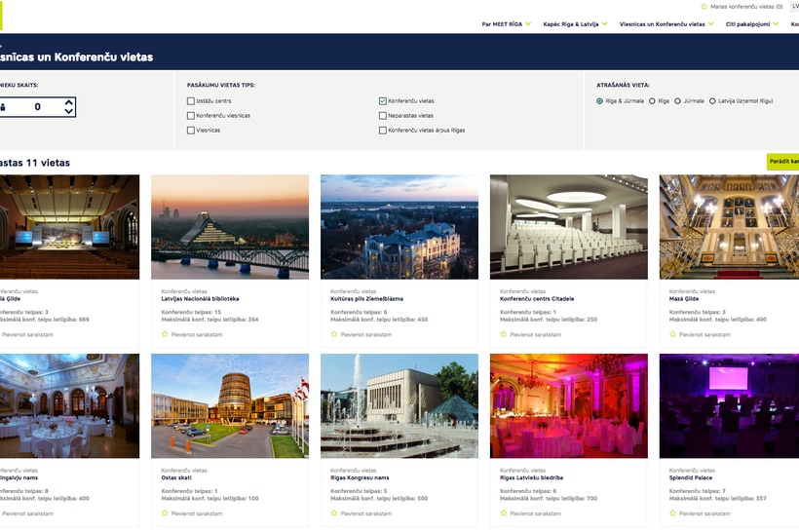Select the Rīga & Jūrmala radio button
The image size is (799, 532).
pyautogui.click(x=600, y=101)
